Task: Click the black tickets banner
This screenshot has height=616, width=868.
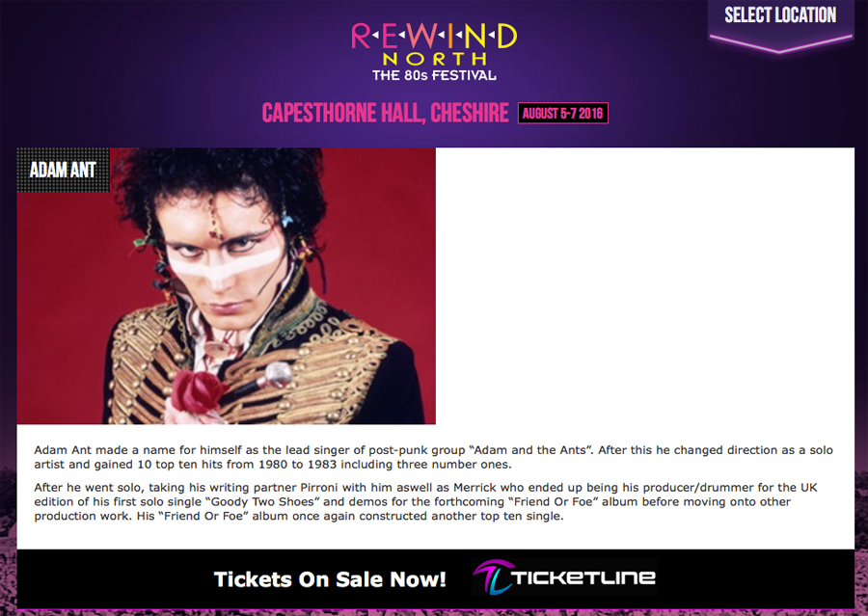Action: pyautogui.click(x=436, y=579)
